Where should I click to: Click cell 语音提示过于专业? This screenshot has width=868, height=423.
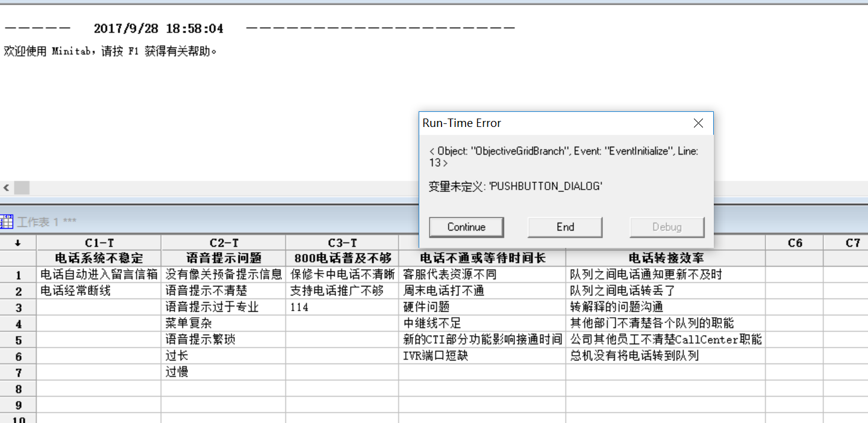pos(223,307)
